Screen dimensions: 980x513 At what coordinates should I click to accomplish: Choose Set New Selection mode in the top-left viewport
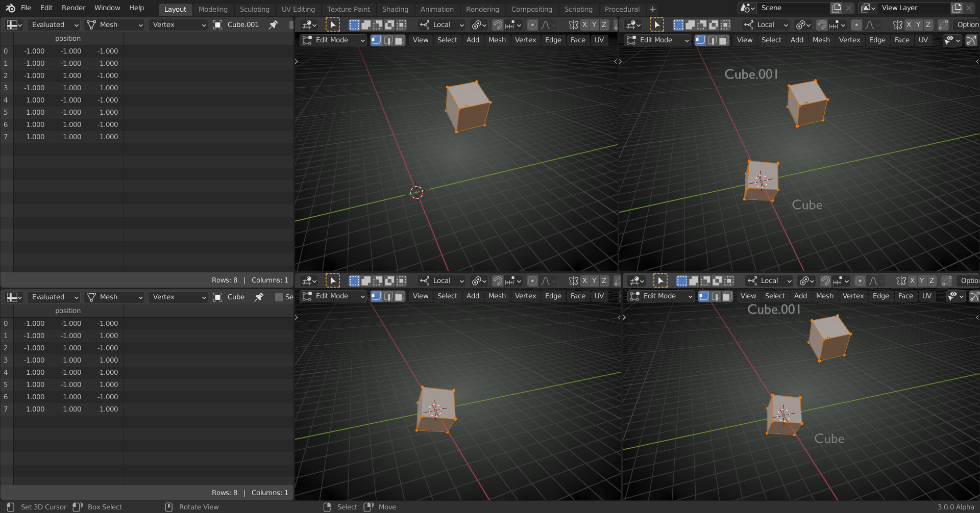click(354, 24)
